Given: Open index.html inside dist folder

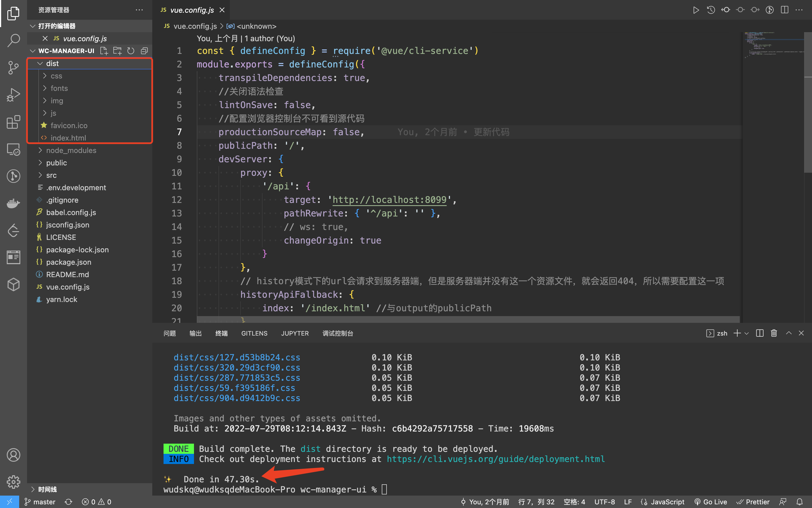Looking at the screenshot, I should pyautogui.click(x=90, y=138).
